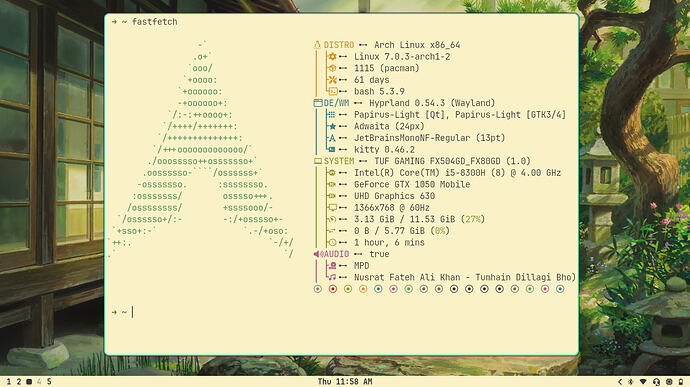
Task: Click the 0% swap usage value
Action: click(x=440, y=231)
